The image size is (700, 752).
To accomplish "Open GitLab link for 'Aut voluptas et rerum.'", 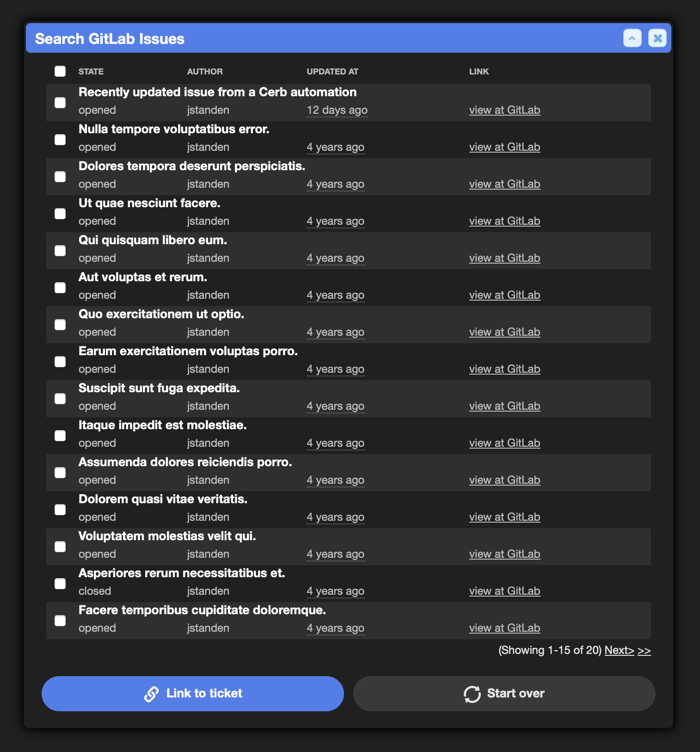I will coord(504,295).
